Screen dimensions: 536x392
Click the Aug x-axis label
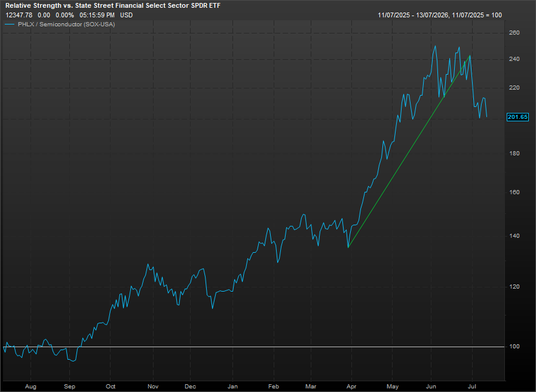point(30,387)
